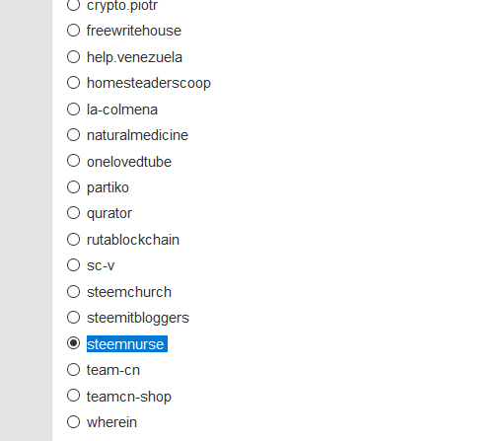Select la-colmena radio button

[x=73, y=109]
